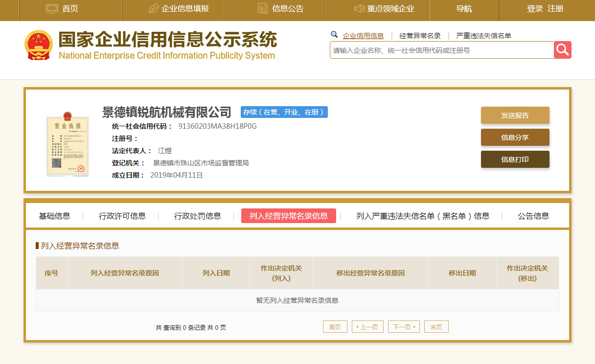Switch to the 行政处罚信息 tab

198,216
